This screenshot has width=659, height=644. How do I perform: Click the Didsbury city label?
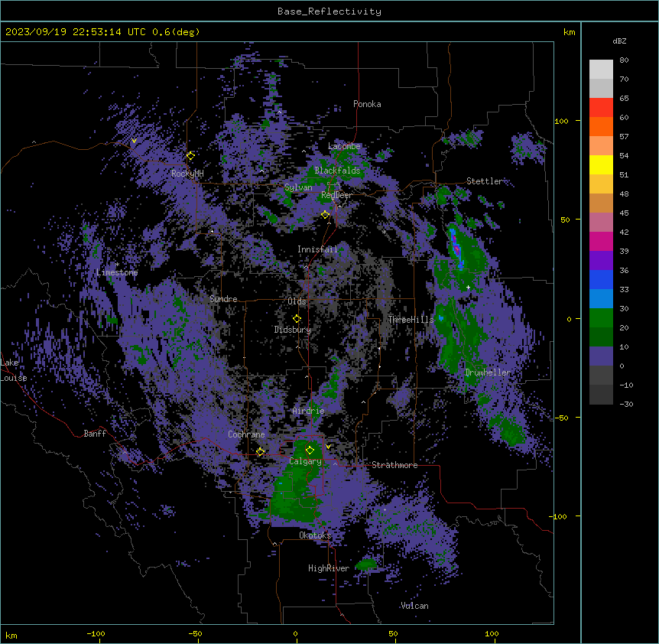click(293, 330)
